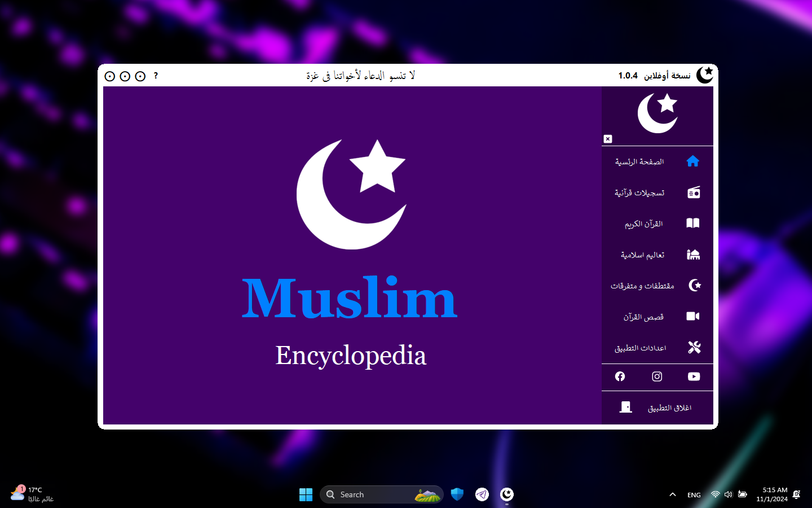Open Quran recordings (تسجيلات قرآنية) radio icon
Viewport: 812px width, 508px height.
coord(693,192)
